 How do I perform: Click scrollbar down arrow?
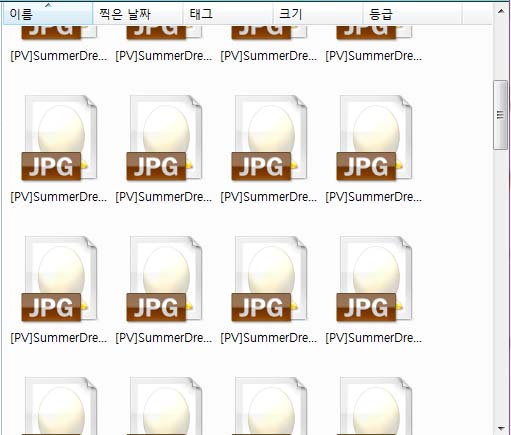pos(501,428)
